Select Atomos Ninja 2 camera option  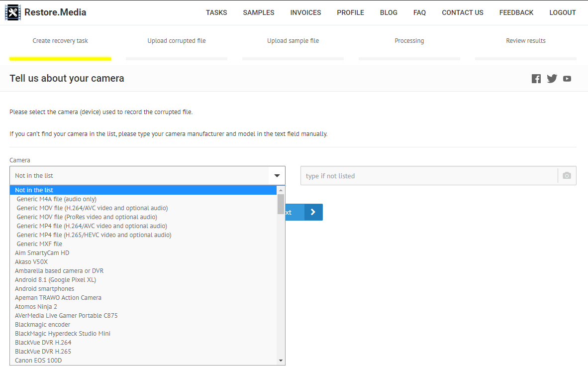[x=36, y=307]
